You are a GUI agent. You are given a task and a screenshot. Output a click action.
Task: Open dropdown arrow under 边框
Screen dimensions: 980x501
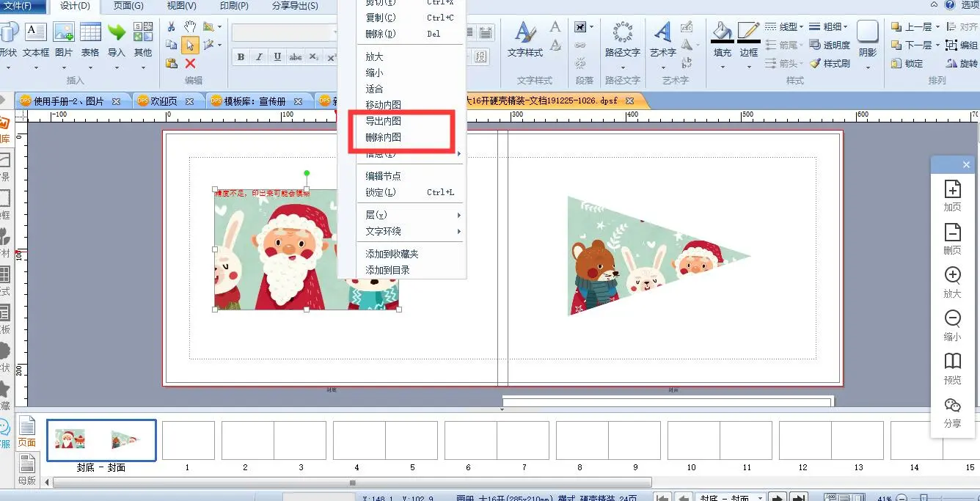coord(749,67)
